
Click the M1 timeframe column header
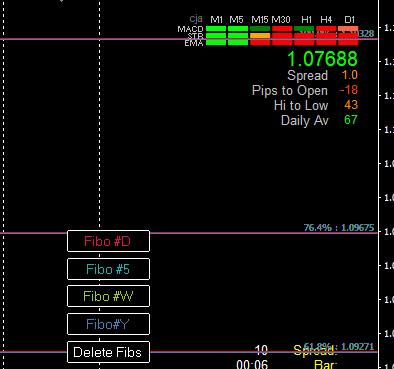(216, 20)
